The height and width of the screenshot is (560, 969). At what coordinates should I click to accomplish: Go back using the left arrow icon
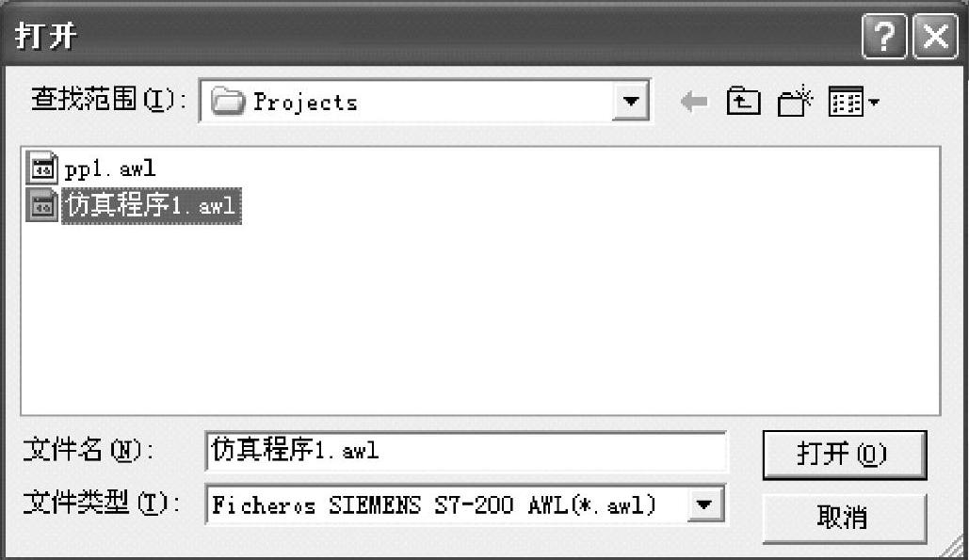point(694,102)
